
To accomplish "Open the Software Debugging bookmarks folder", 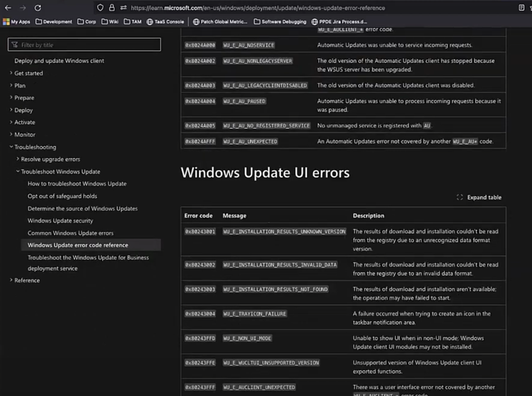I will 280,22.
